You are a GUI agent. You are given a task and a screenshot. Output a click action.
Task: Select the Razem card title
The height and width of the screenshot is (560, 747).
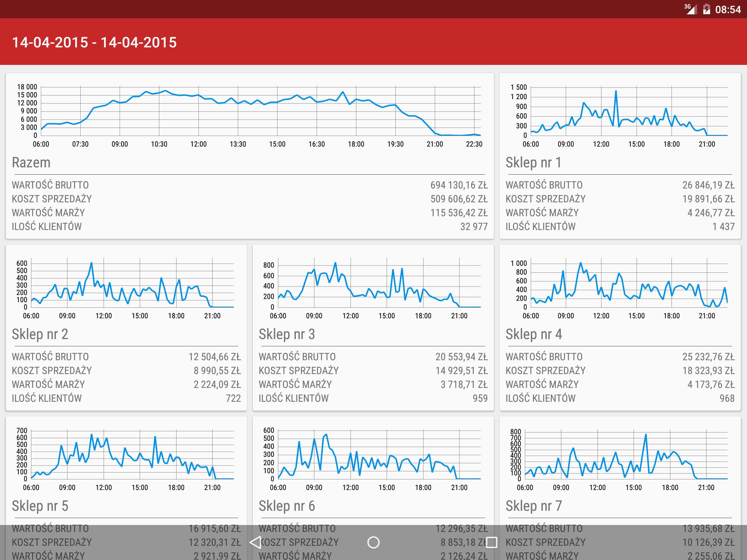tap(31, 162)
